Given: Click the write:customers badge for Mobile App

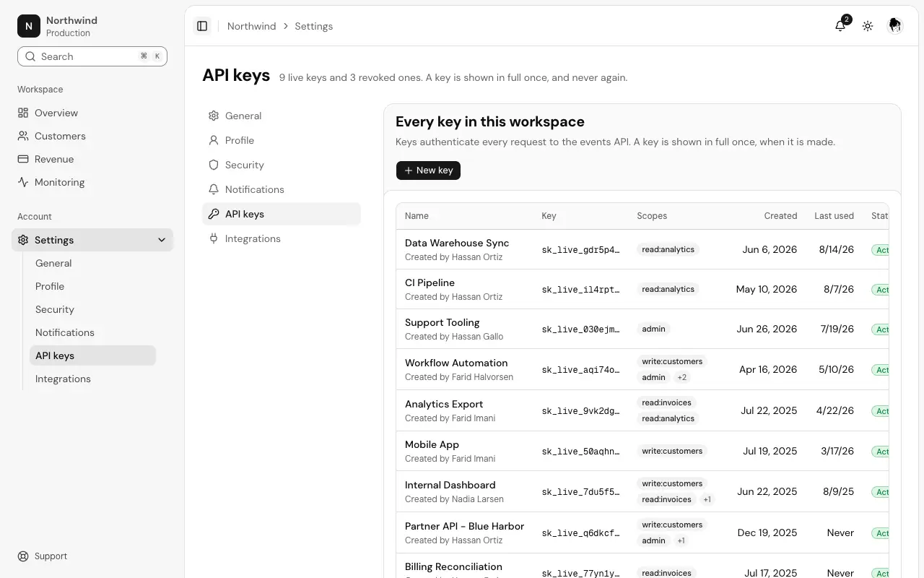Looking at the screenshot, I should [x=672, y=451].
